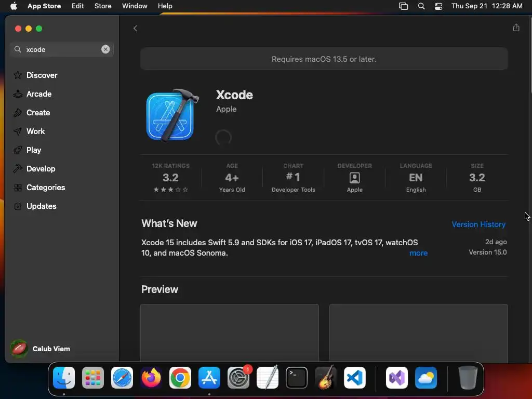
Task: Launch Firefox from the Dock
Action: (x=151, y=378)
